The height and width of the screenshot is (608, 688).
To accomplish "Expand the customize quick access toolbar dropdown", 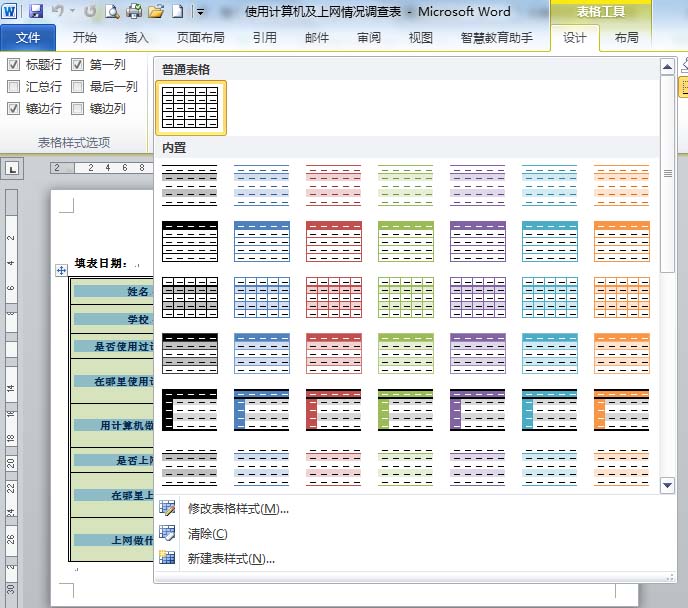I will [200, 13].
